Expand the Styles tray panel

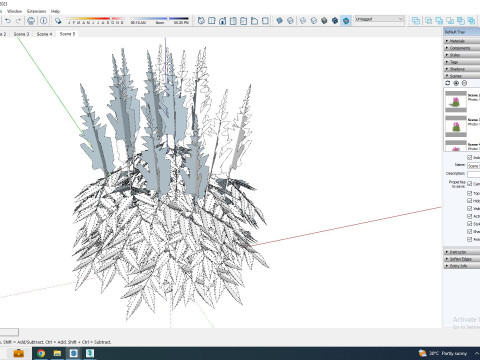click(462, 55)
